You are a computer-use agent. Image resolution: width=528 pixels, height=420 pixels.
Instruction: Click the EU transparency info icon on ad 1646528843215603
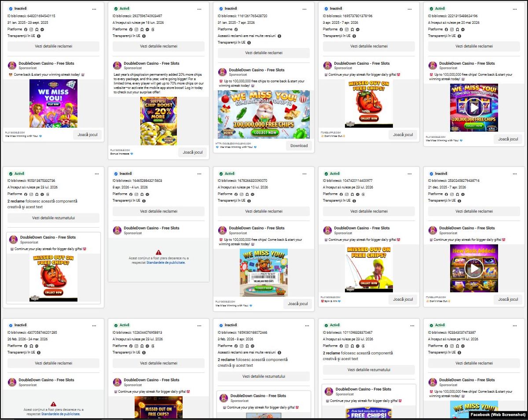pos(144,201)
